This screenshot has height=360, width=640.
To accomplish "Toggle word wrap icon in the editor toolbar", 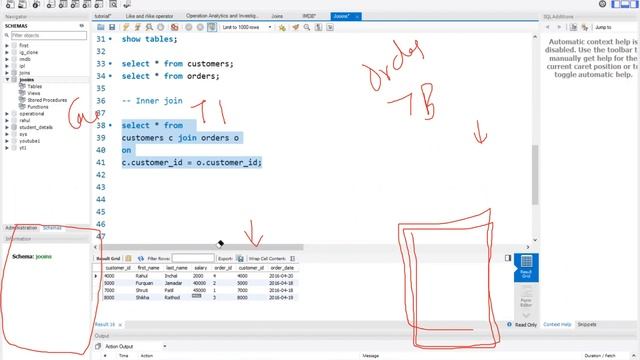I will pyautogui.click(x=330, y=27).
